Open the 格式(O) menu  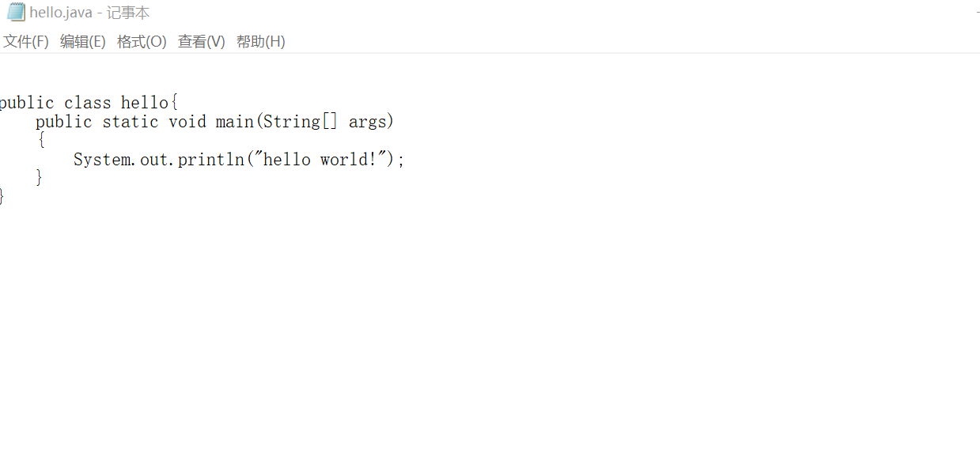142,42
